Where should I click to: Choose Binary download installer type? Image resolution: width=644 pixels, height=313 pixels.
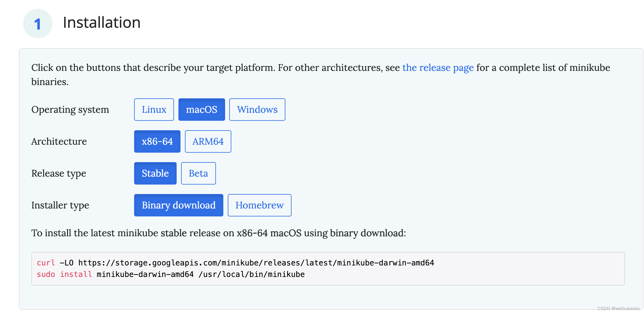pos(179,205)
